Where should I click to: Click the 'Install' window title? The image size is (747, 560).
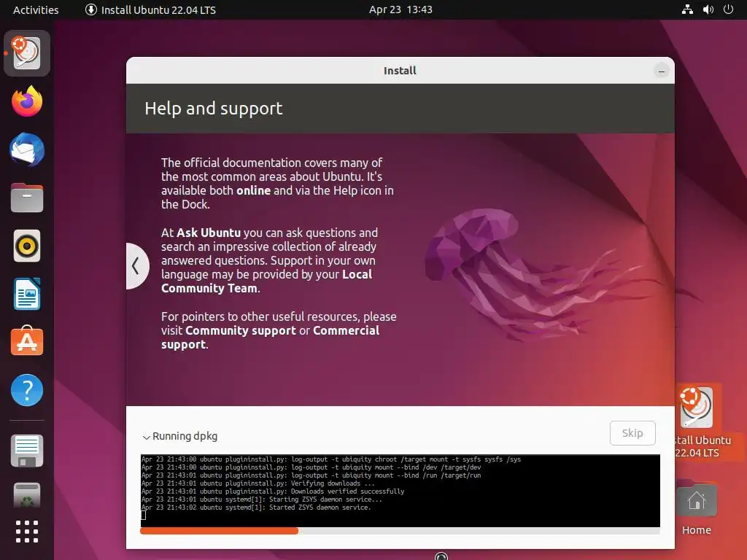point(400,71)
